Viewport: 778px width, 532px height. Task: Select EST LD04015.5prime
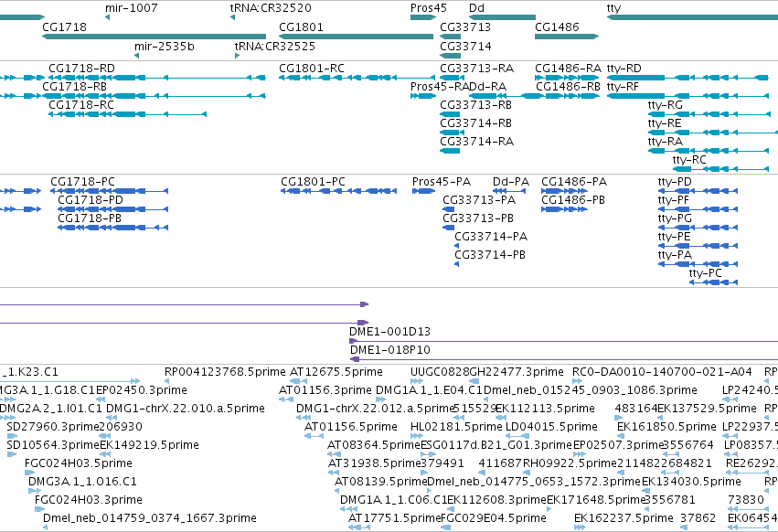click(517, 436)
